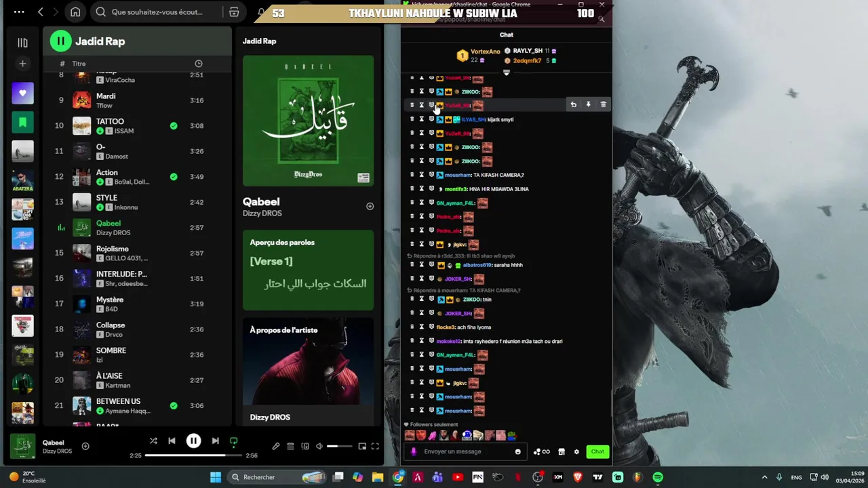Delete the highlighted message with trash icon

[603, 104]
